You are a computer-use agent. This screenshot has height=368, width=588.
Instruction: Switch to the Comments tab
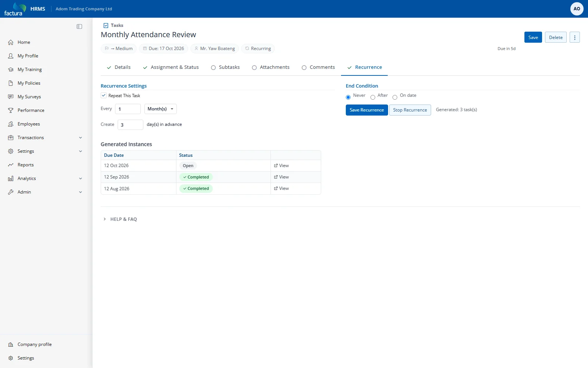[x=318, y=67]
